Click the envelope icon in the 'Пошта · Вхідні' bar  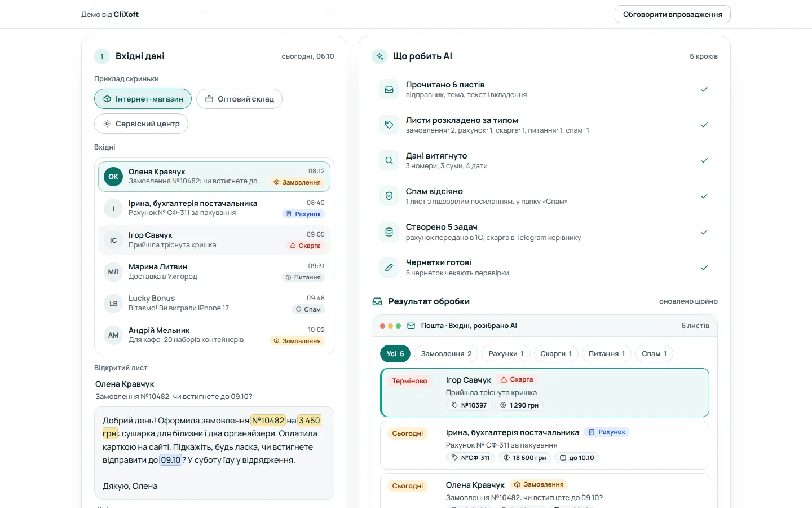point(411,326)
